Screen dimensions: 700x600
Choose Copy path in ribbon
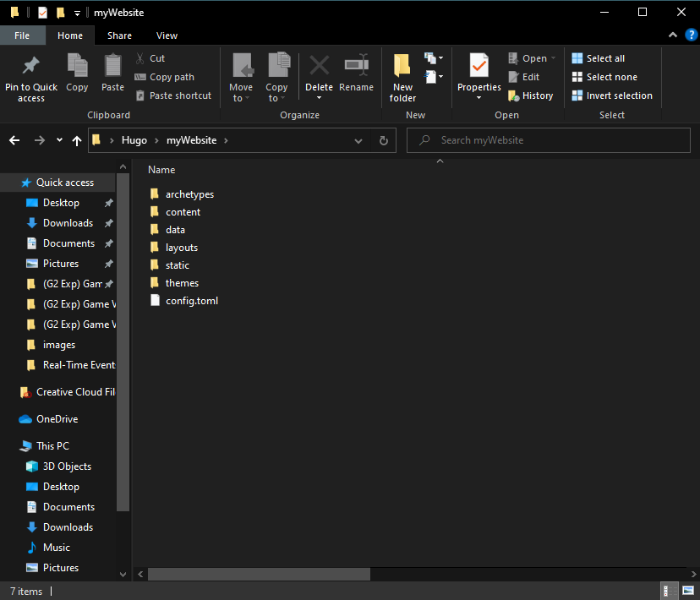tap(165, 77)
